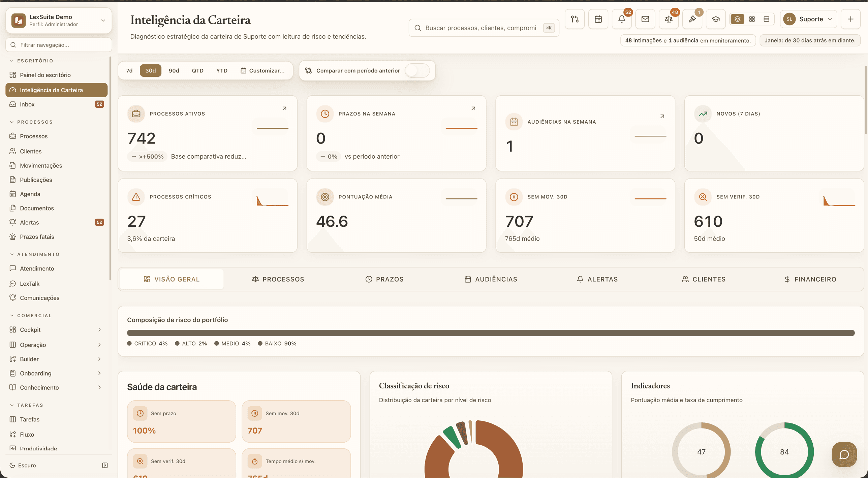
Task: Open Customizar date range
Action: point(262,71)
